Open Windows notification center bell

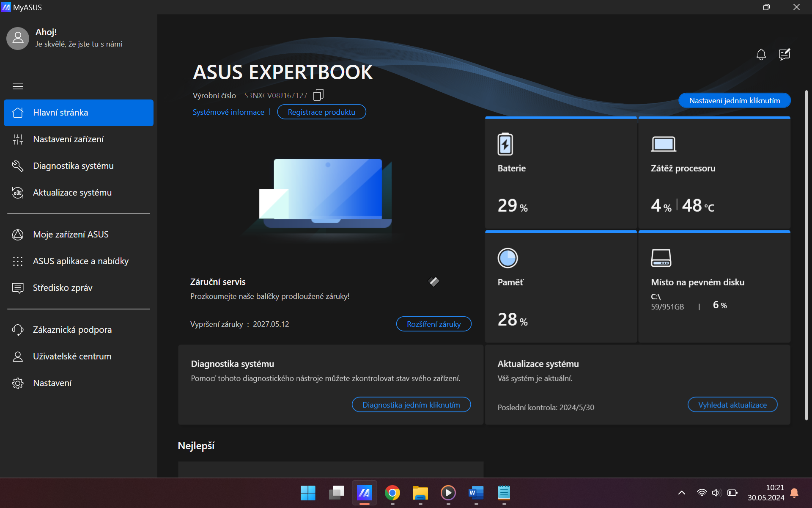(x=794, y=493)
